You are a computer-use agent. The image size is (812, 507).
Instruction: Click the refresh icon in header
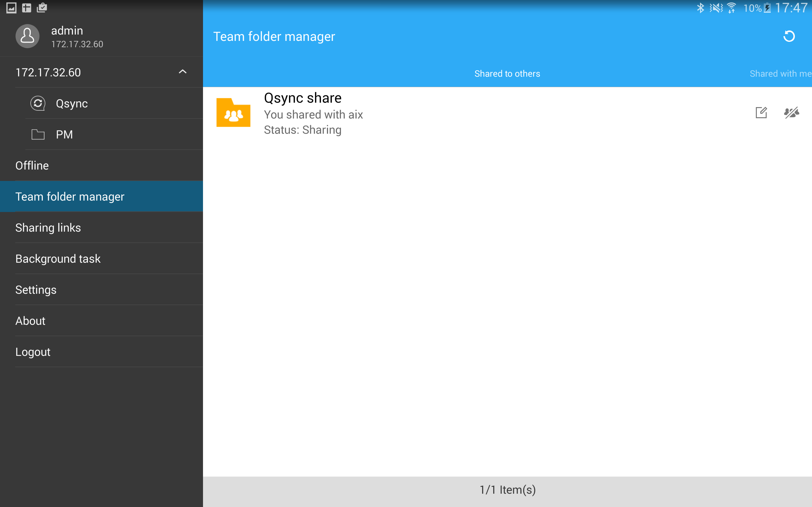789,36
